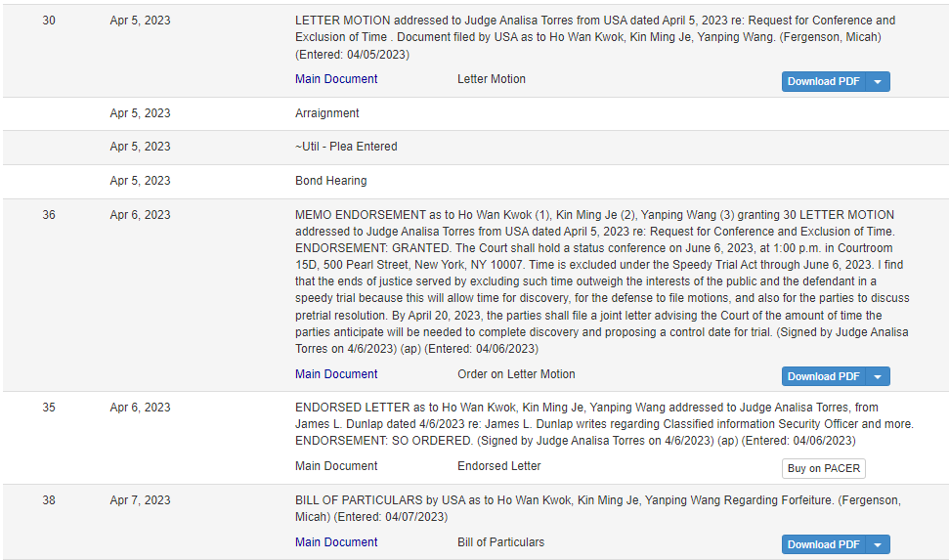Viewport: 949px width, 560px height.
Task: Open Main Document link for Bill of Particulars
Action: tap(336, 542)
